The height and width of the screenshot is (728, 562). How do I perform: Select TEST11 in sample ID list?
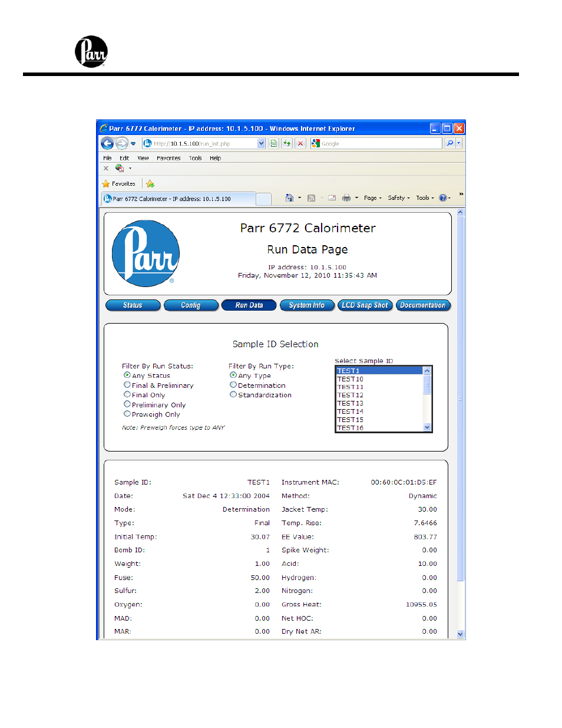[379, 387]
